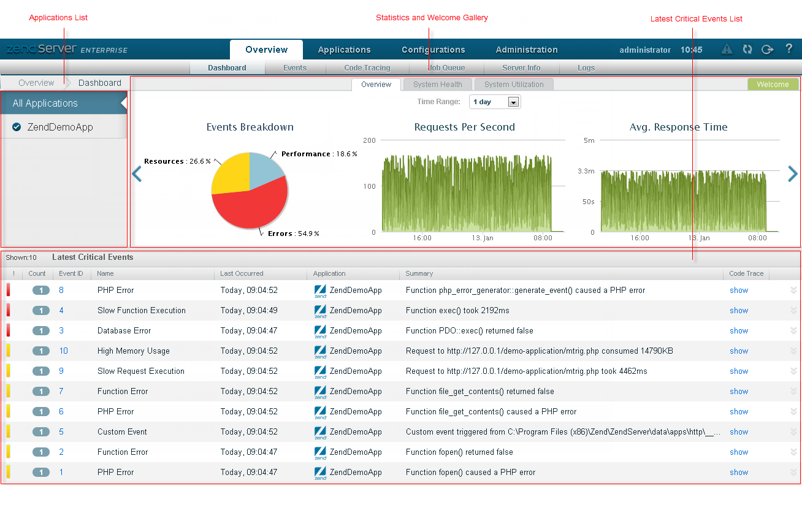Show code trace for Slow Request Execution
Screen dimensions: 802x532
tap(739, 371)
